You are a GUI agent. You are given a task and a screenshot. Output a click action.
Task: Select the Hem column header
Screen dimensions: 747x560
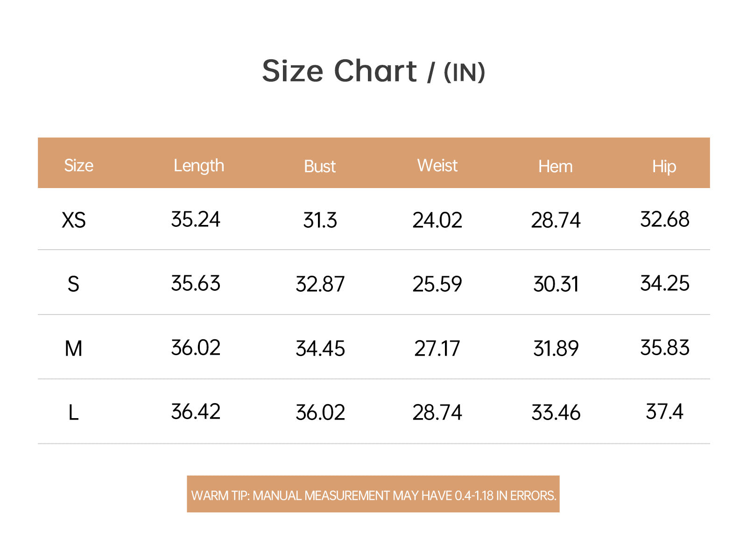555,167
